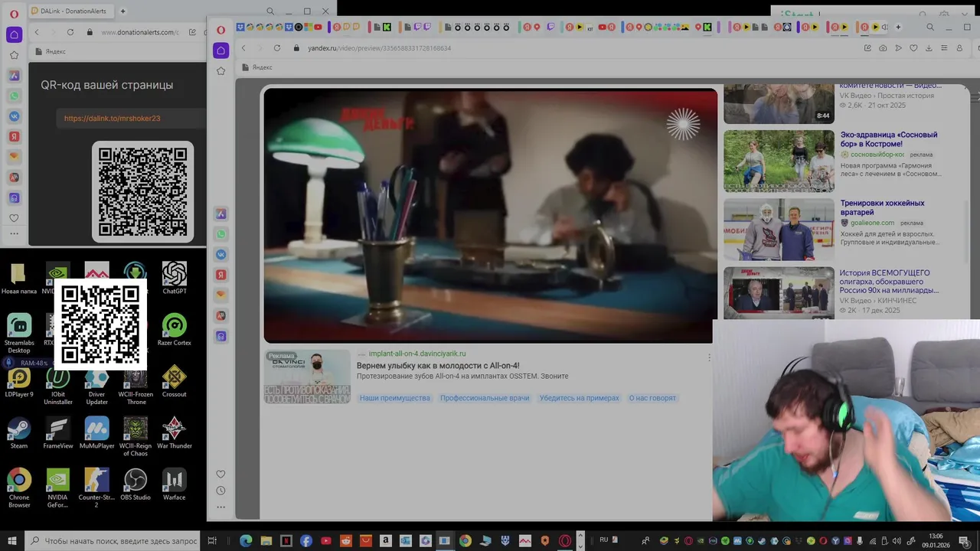
Task: Open Тренировки хоккейных вратарей title
Action: 883,207
